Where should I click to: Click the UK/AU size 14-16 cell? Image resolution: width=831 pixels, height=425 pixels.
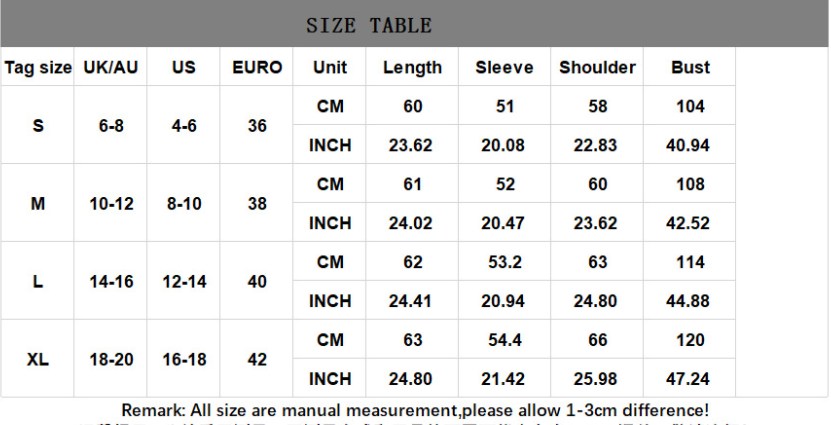click(111, 282)
